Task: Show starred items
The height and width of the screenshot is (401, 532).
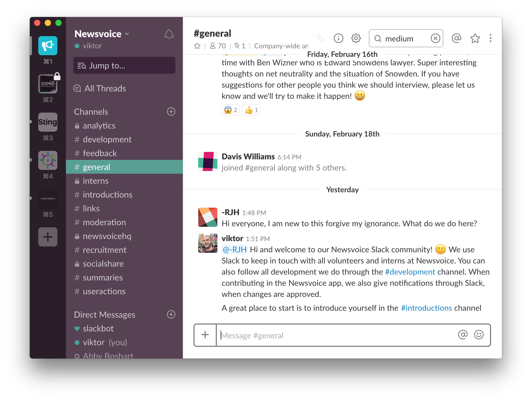Action: tap(475, 38)
